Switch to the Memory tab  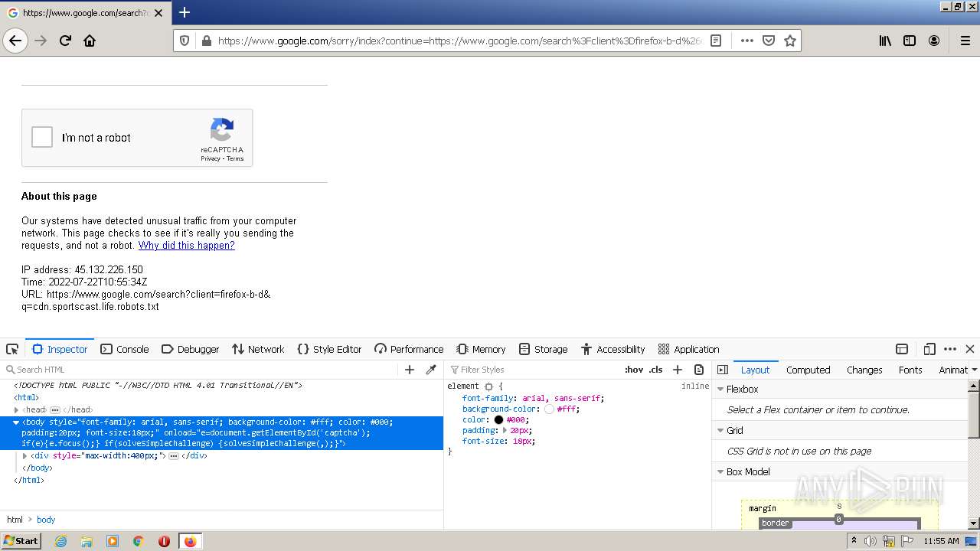[x=481, y=349]
